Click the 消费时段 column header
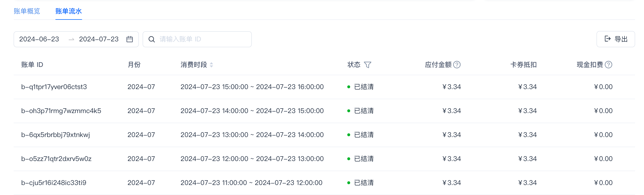 click(194, 65)
